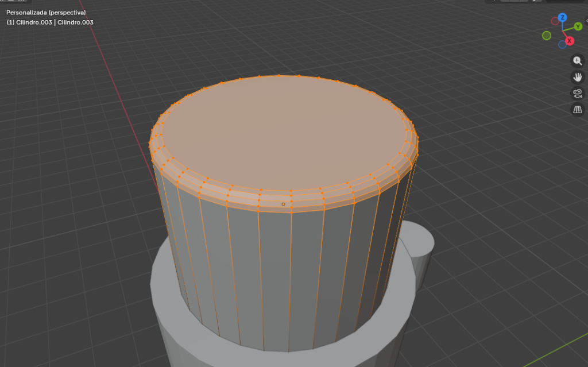Click the vertical side wall of selected cylinder
Image resolution: width=588 pixels, height=367 pixels.
point(276,276)
